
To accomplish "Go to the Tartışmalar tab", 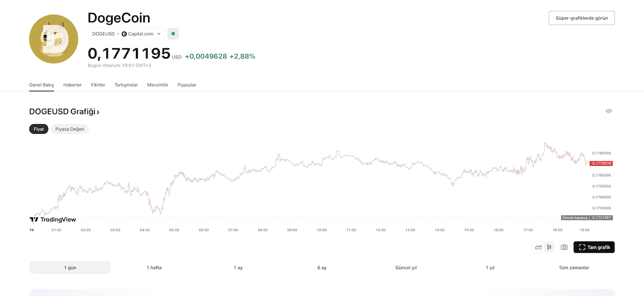I will tap(126, 85).
